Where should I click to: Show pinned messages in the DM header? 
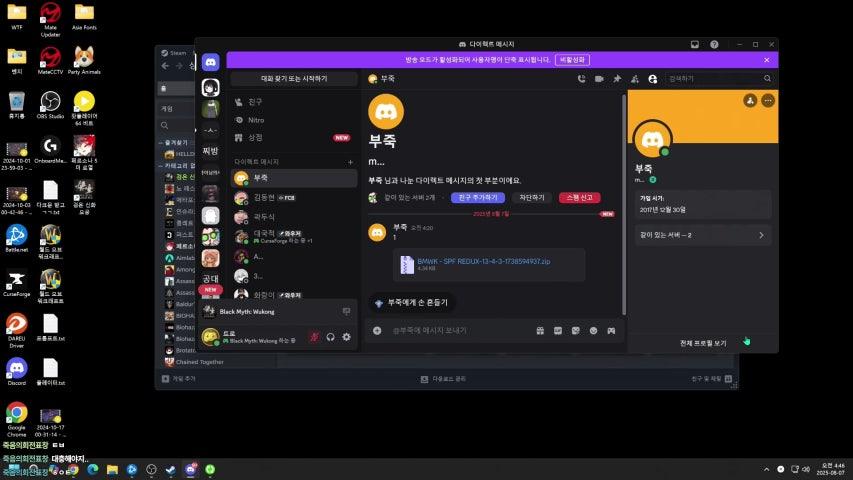point(617,79)
